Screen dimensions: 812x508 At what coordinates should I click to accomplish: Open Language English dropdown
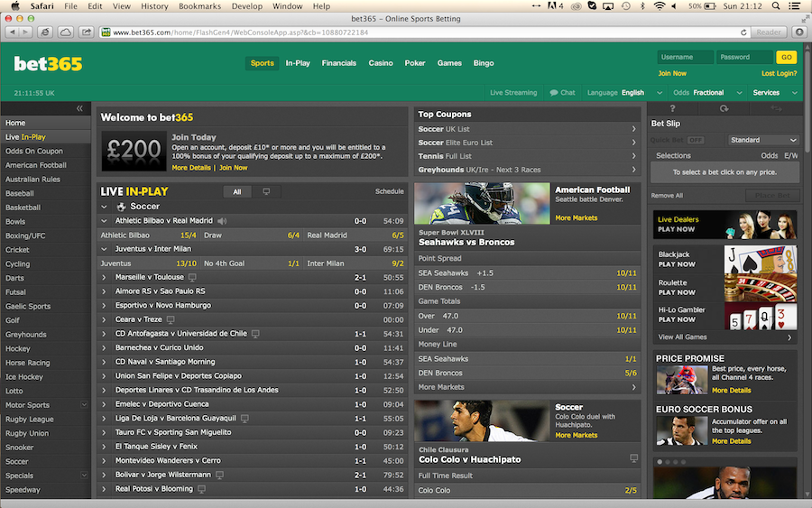coord(624,93)
